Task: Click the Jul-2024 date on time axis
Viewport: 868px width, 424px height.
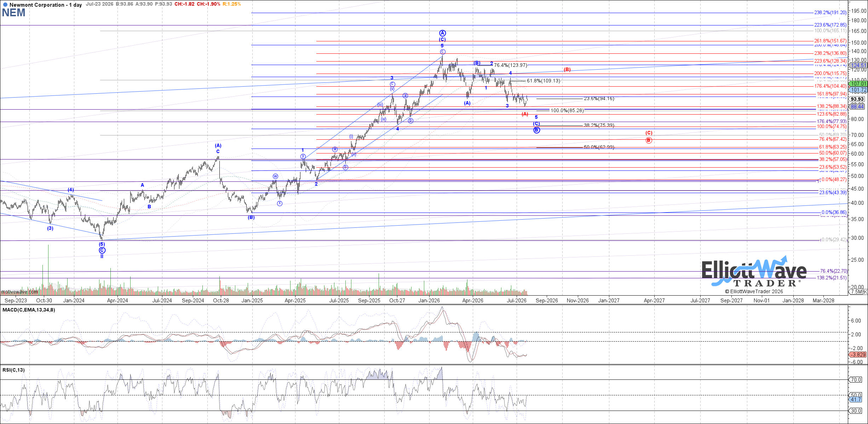Action: click(162, 301)
